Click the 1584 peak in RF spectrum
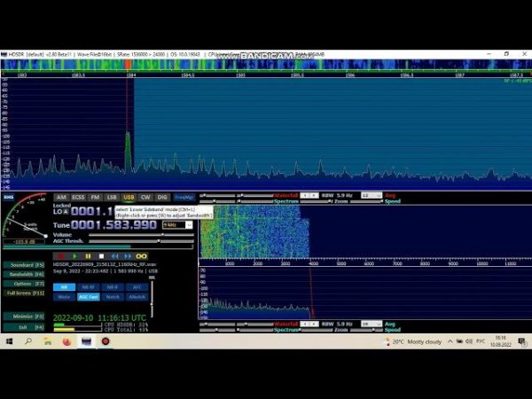 [128, 152]
